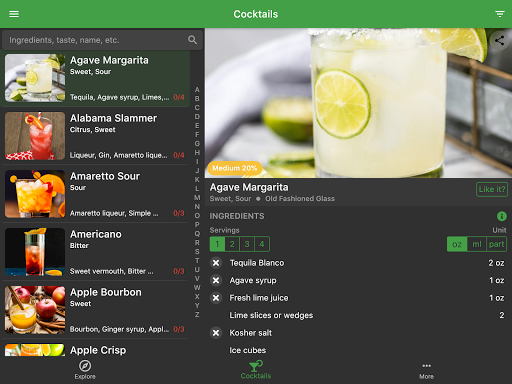512x384 pixels.
Task: Open the More options tab
Action: [x=426, y=371]
